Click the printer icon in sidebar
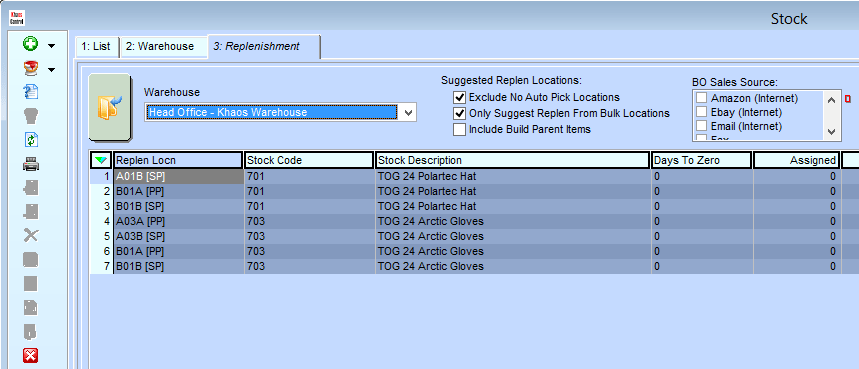This screenshot has width=859, height=369. tap(31, 164)
